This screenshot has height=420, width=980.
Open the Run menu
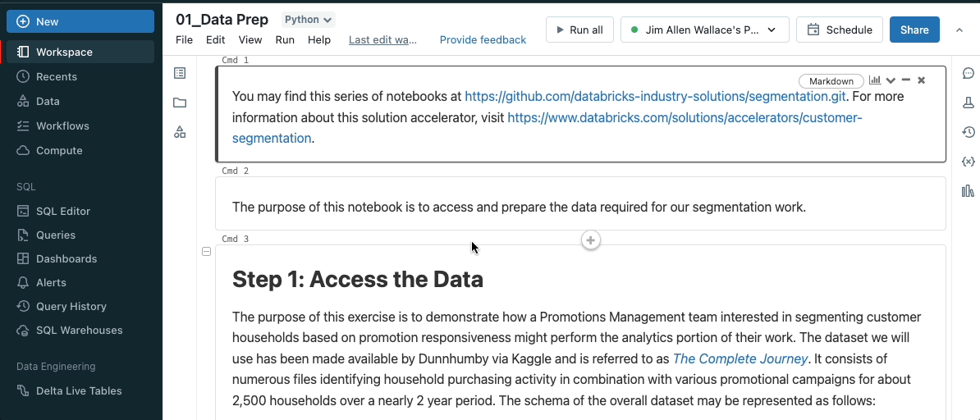[x=285, y=40]
